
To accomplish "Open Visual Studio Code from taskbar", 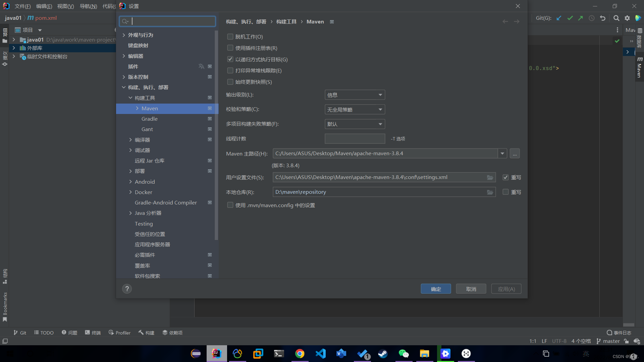I will click(320, 354).
